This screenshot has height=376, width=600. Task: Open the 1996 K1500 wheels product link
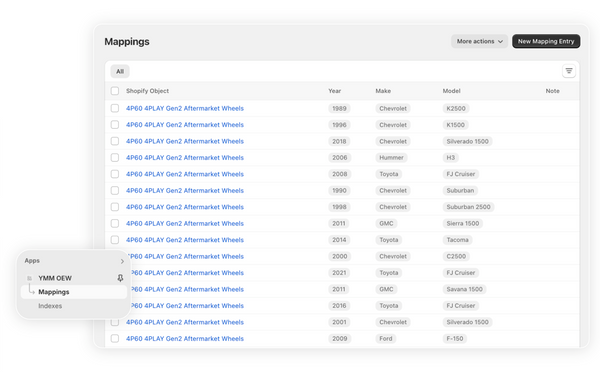tap(185, 125)
